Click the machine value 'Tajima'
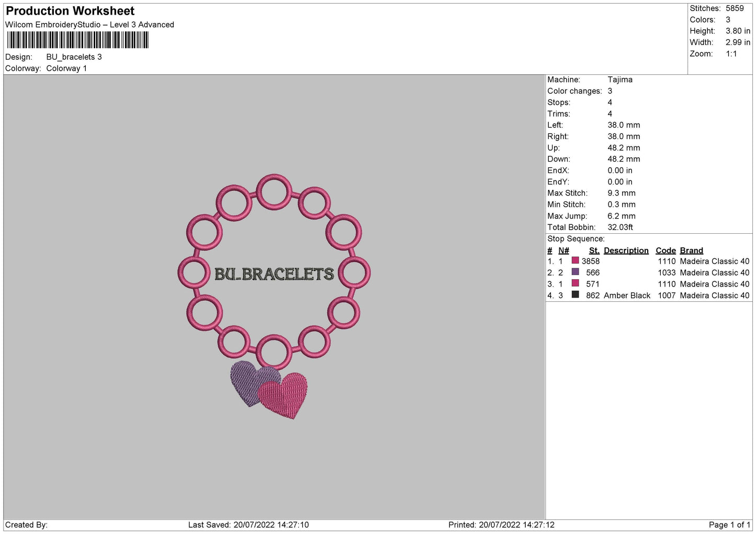The height and width of the screenshot is (534, 756). (620, 79)
